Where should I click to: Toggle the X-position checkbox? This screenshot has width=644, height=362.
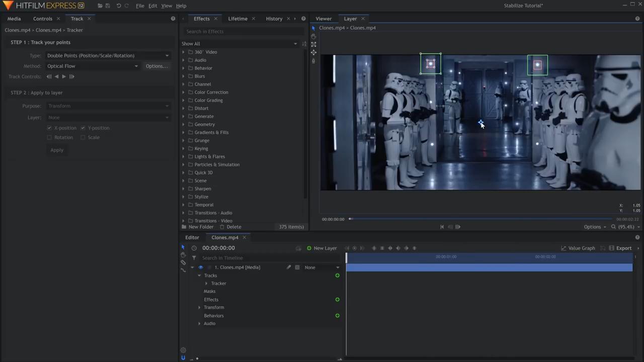49,128
